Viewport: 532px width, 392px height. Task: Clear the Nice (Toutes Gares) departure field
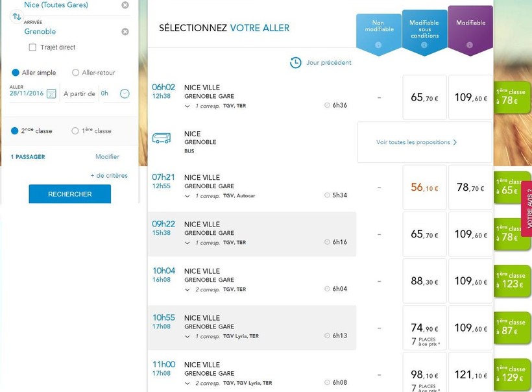tap(125, 5)
